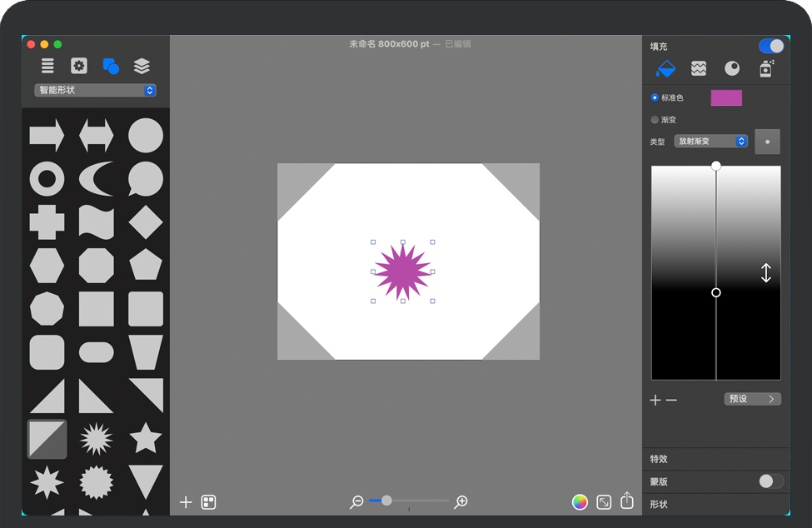The image size is (812, 528).
Task: Click the share export icon
Action: (x=627, y=501)
